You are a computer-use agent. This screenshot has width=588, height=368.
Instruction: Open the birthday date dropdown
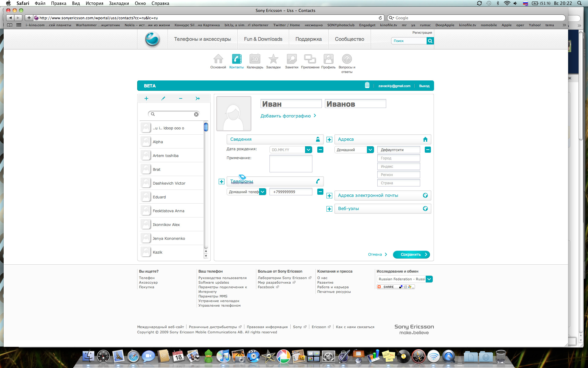coord(308,150)
